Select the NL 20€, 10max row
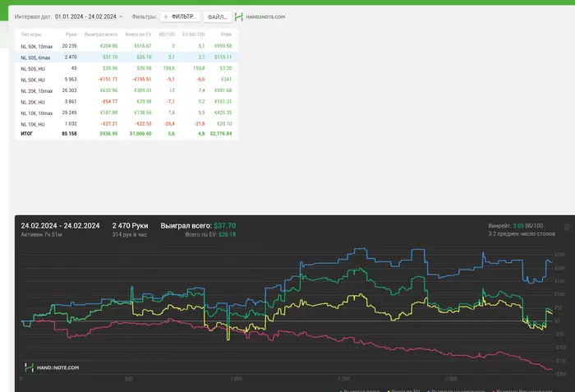 coord(126,90)
